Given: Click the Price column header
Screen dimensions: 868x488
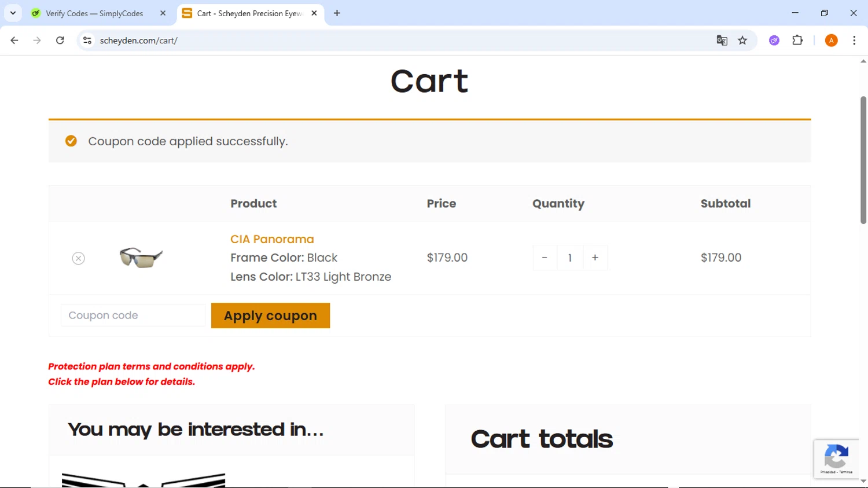Looking at the screenshot, I should point(442,204).
